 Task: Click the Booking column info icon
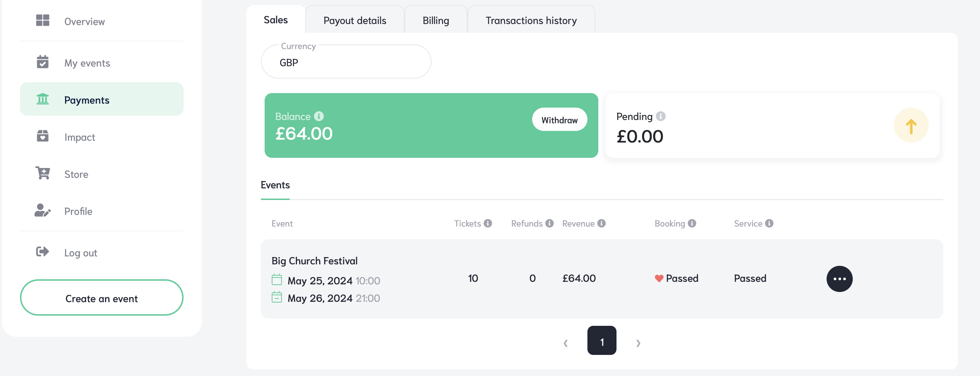pos(692,223)
